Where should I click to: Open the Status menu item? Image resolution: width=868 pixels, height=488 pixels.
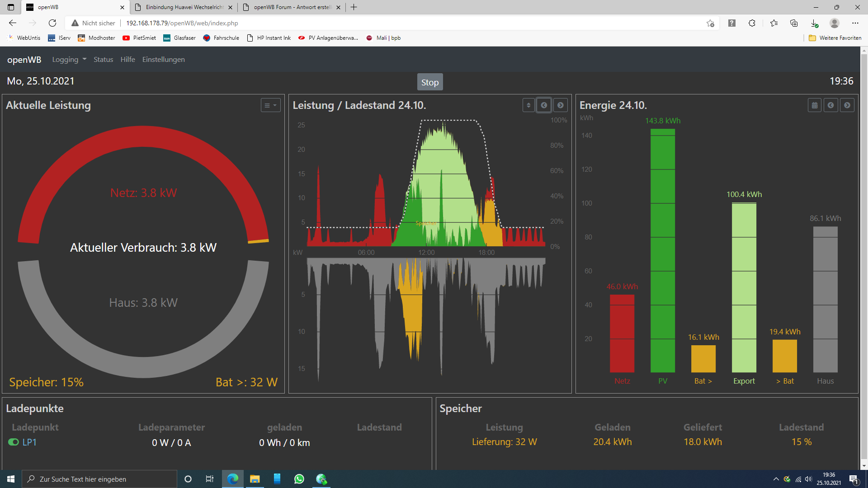tap(103, 60)
